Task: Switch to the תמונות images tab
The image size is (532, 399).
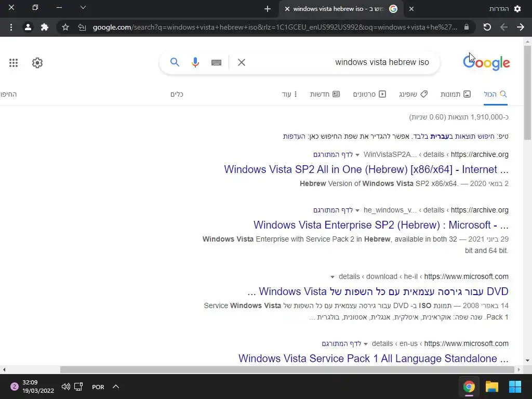Action: click(x=455, y=95)
